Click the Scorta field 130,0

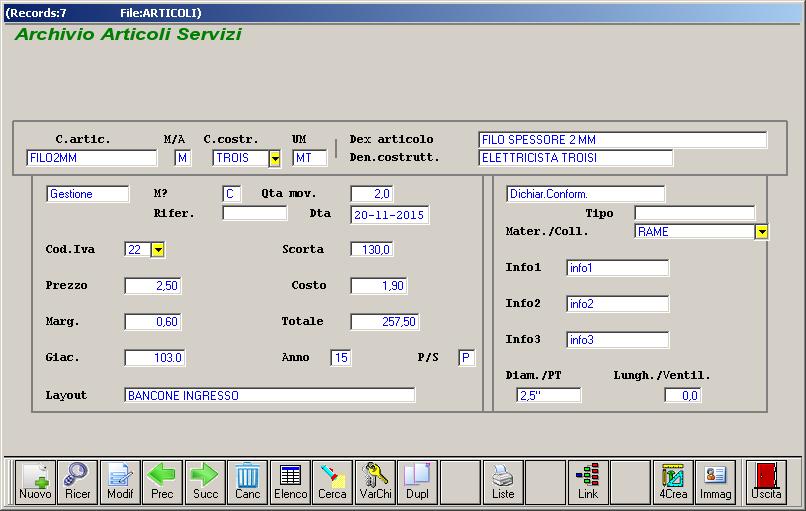click(372, 249)
